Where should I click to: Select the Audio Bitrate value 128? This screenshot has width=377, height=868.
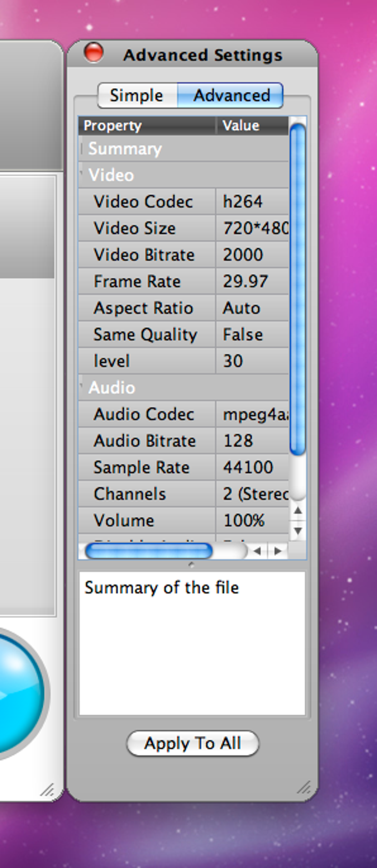coord(238,441)
